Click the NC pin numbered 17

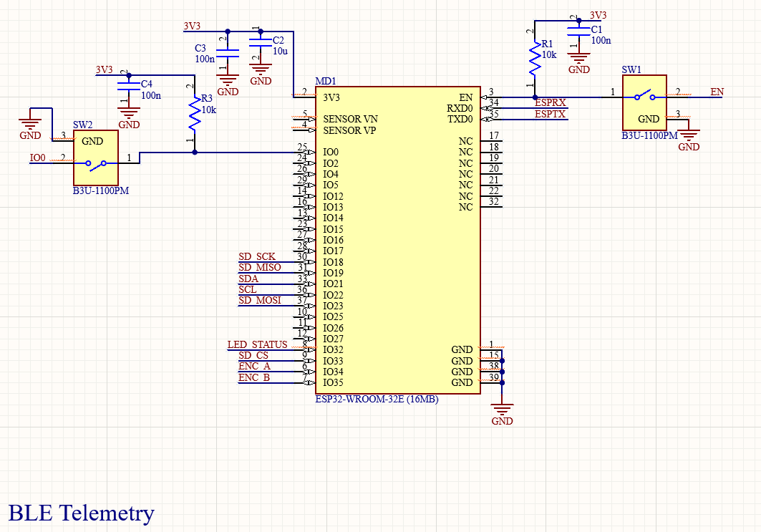[491, 141]
